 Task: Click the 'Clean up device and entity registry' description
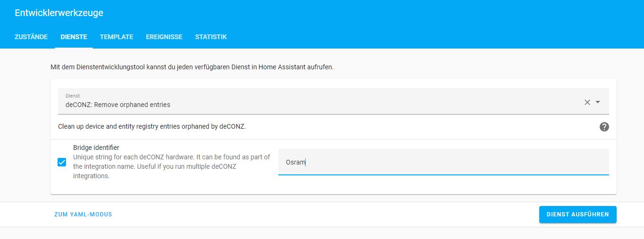pyautogui.click(x=151, y=127)
